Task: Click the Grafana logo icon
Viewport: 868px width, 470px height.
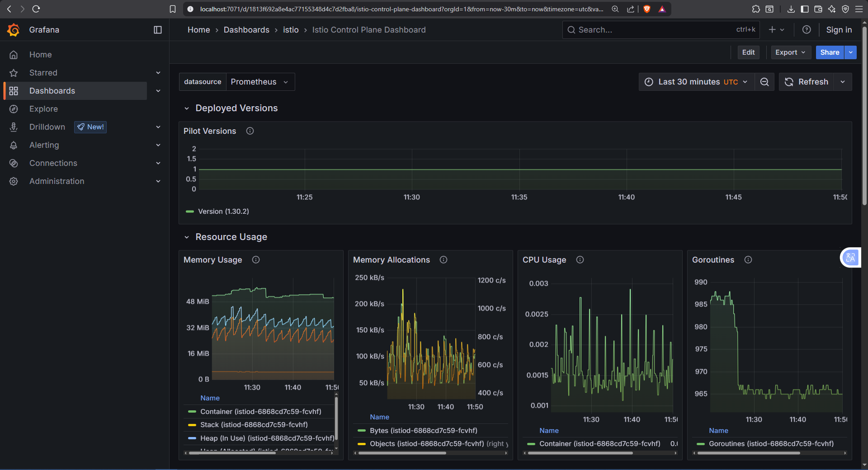Action: [x=14, y=30]
